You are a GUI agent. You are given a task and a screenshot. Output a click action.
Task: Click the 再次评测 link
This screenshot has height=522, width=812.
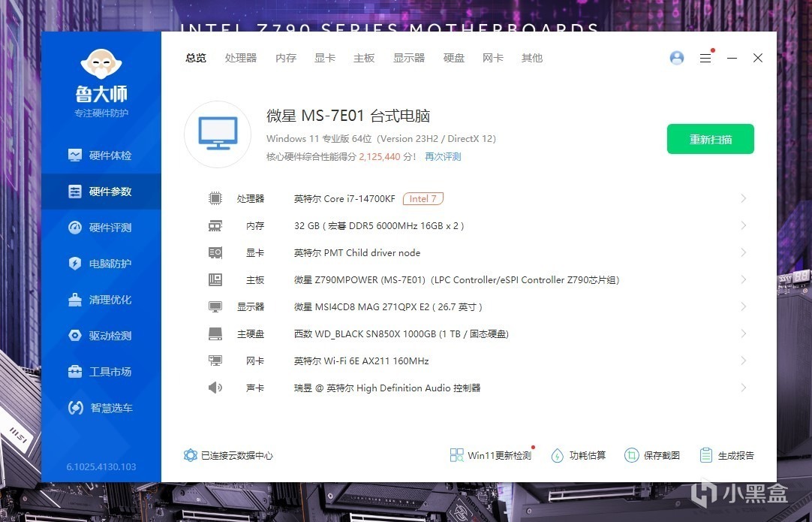click(443, 156)
